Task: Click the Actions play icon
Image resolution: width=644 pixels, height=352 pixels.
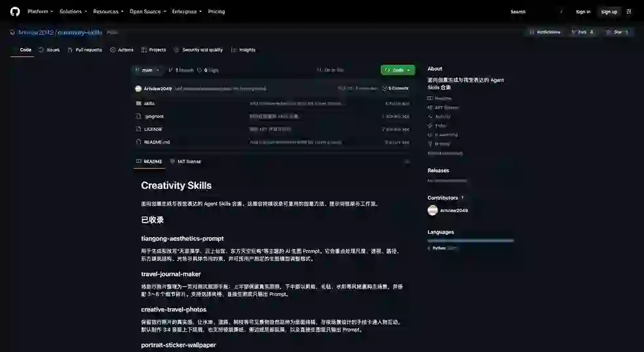Action: coord(113,50)
